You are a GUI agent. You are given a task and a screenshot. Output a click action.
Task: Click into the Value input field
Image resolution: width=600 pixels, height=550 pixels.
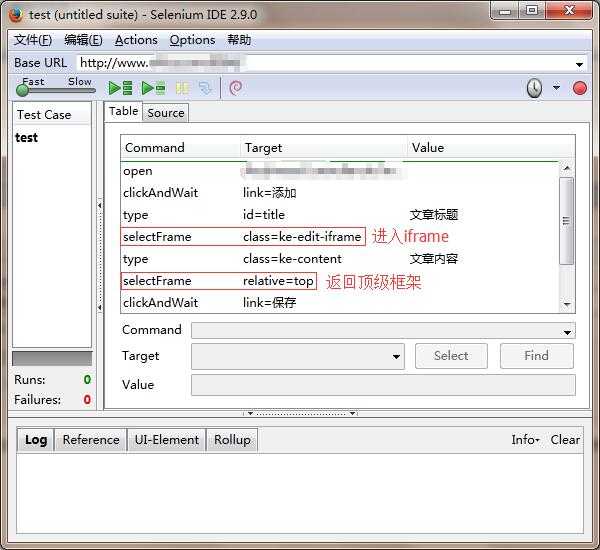383,385
